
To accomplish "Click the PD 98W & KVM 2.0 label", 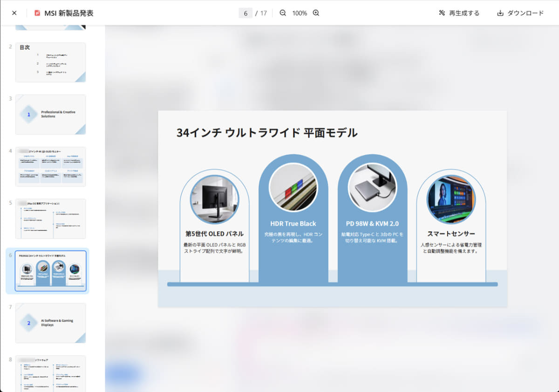I will click(372, 223).
